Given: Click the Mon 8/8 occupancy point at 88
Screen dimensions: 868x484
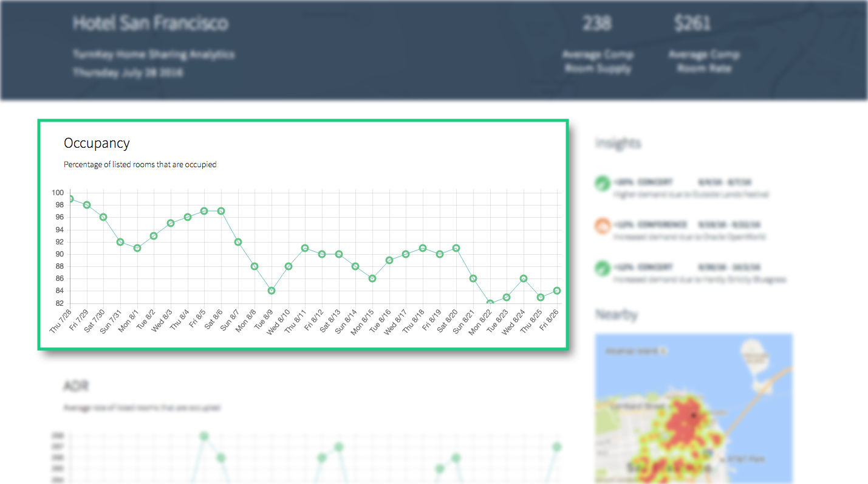Looking at the screenshot, I should (x=255, y=266).
